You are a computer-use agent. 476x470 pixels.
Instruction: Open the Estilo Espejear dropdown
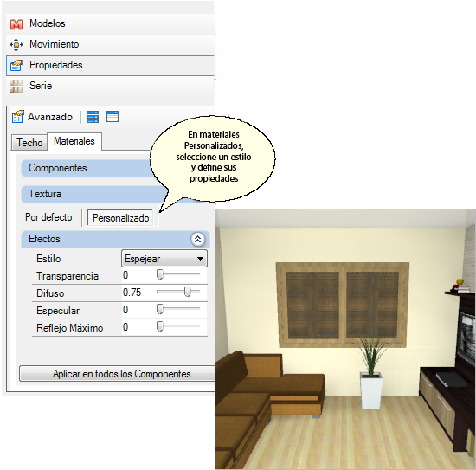[164, 259]
